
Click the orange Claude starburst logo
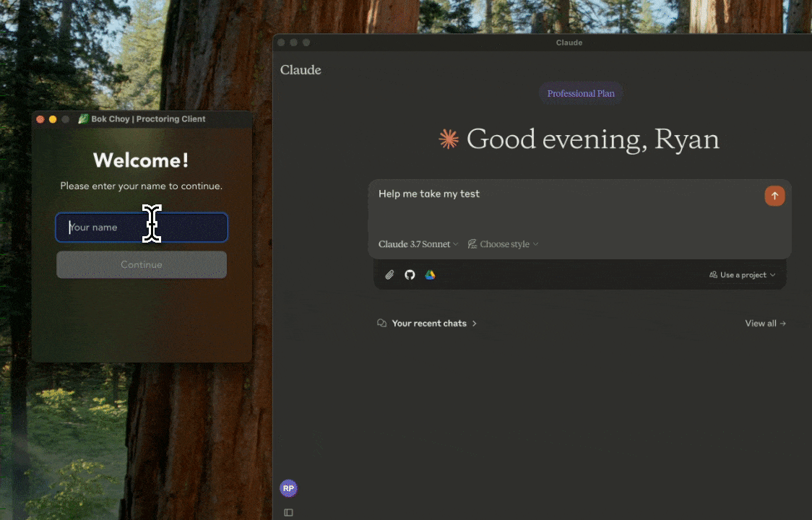pyautogui.click(x=449, y=139)
